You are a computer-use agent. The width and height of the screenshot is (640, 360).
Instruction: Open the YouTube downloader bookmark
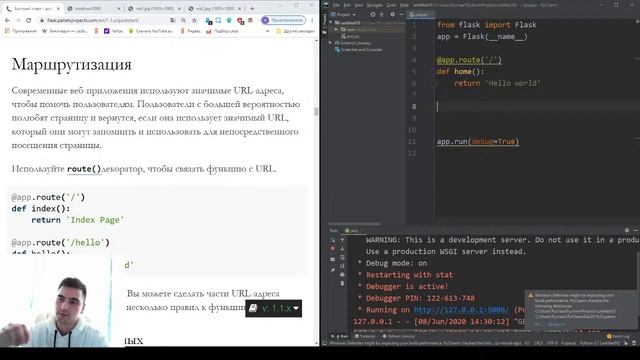(x=151, y=31)
